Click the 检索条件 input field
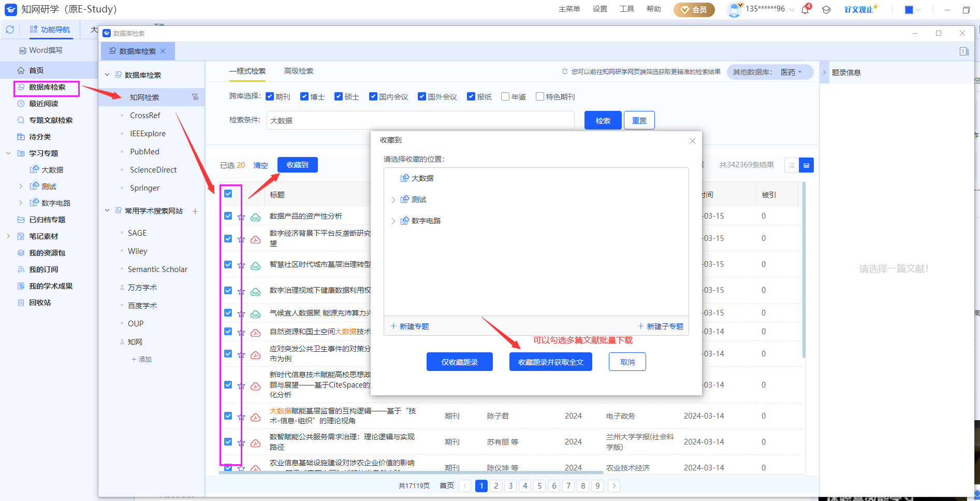The height and width of the screenshot is (501, 980). tap(420, 120)
